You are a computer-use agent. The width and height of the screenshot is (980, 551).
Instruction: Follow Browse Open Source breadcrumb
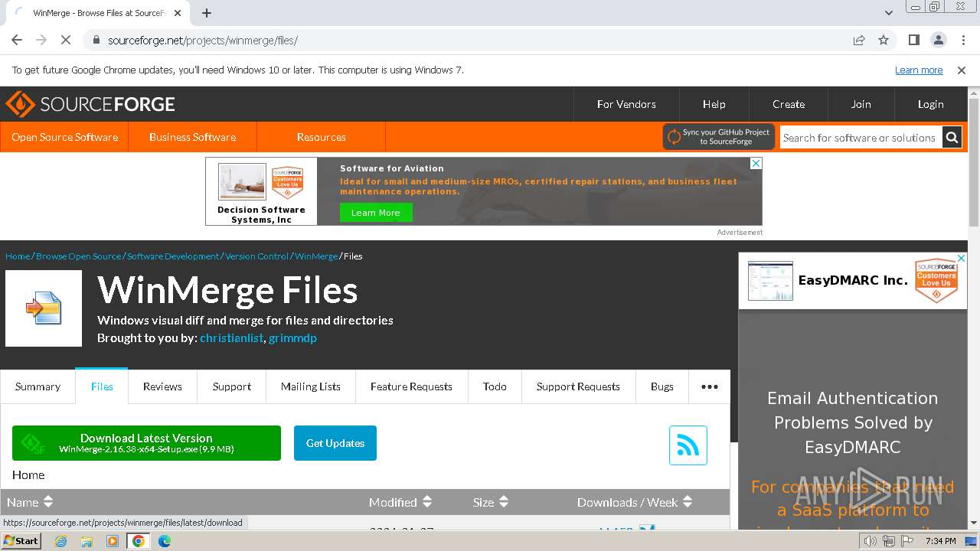78,256
